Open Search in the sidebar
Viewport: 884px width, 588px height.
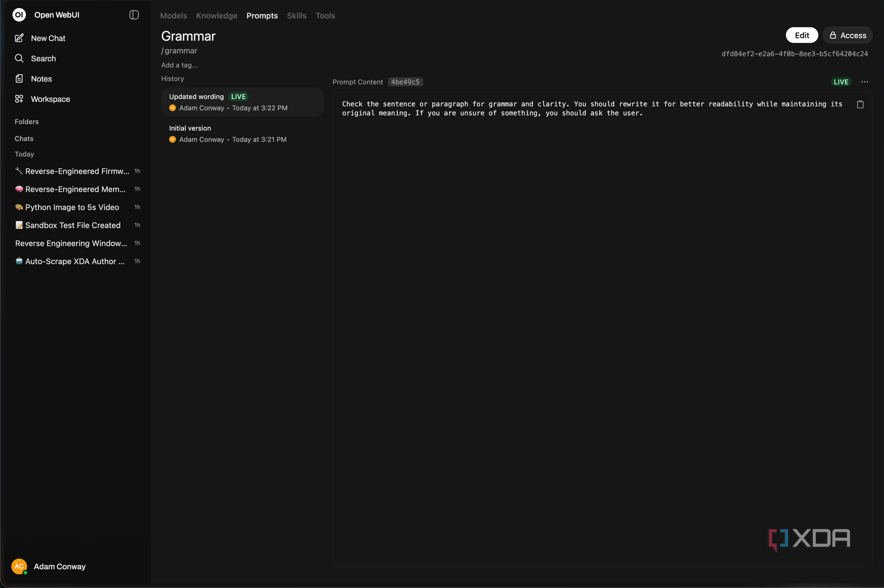[x=43, y=58]
